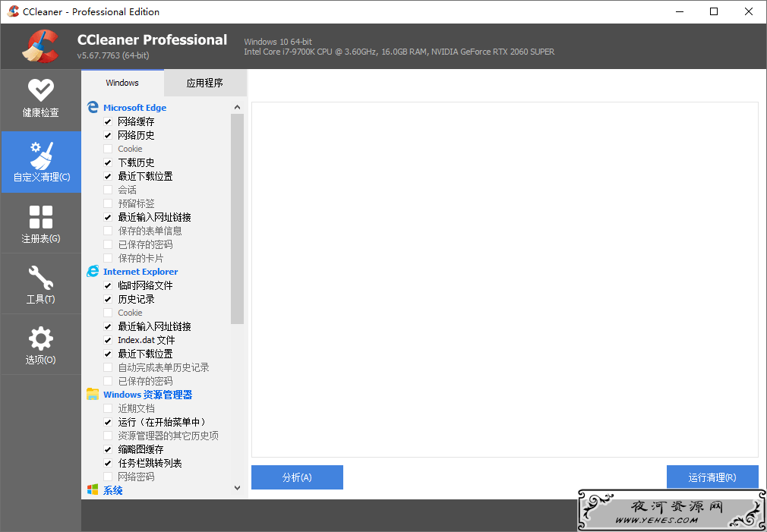
Task: Uncheck the 历史记录 checkbox
Action: tap(108, 299)
